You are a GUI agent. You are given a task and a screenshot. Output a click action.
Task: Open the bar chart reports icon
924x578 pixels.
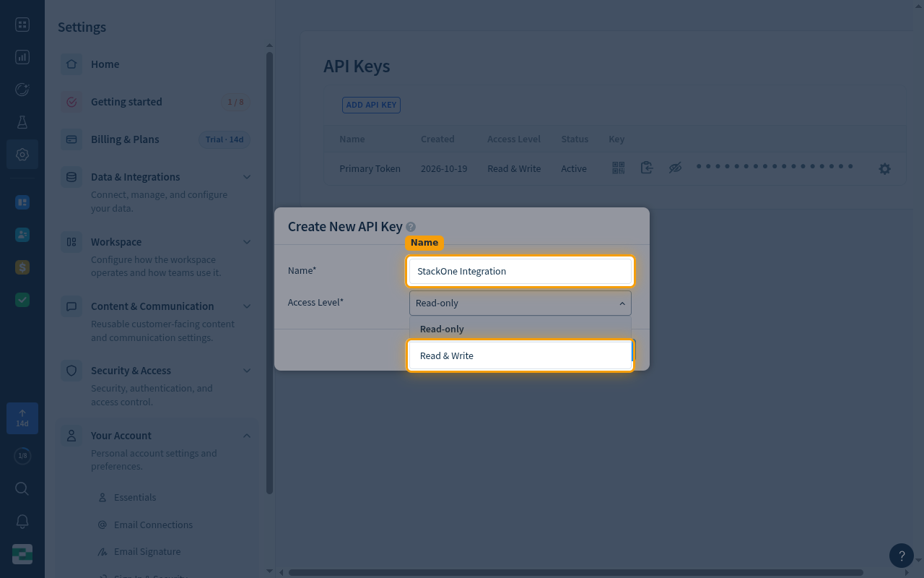pyautogui.click(x=22, y=57)
